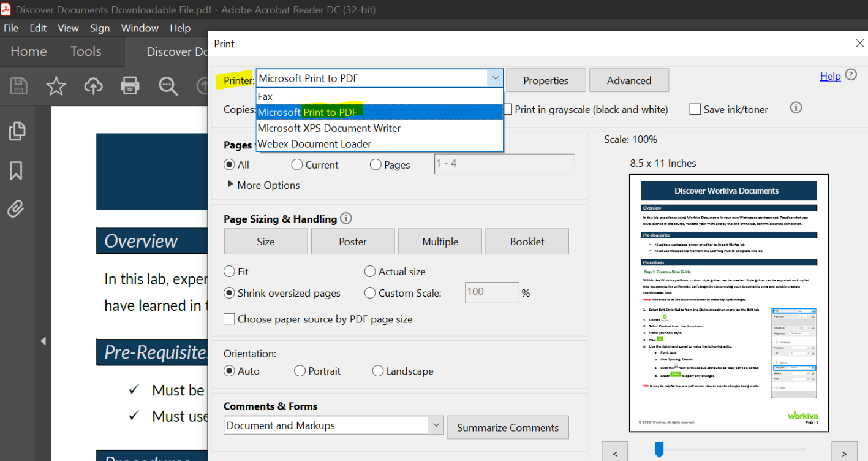This screenshot has height=461, width=868.
Task: Choose Microsoft XPS Document Writer
Action: 380,128
